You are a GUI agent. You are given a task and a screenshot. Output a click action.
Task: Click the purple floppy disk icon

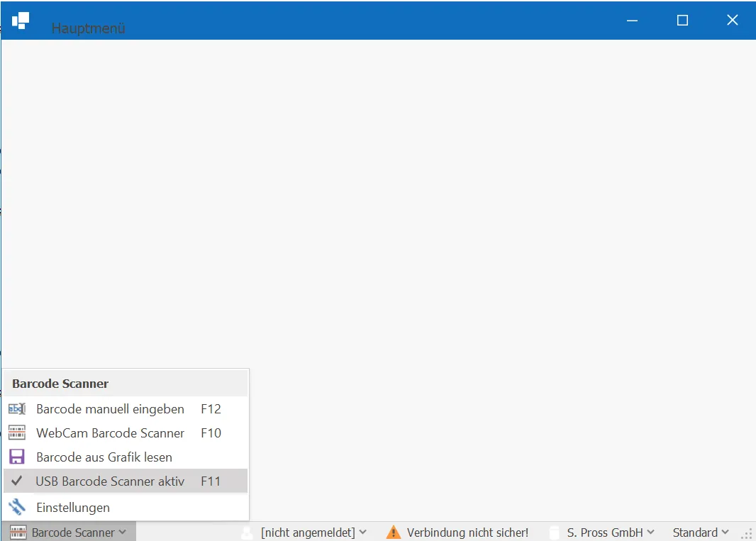[x=17, y=457]
